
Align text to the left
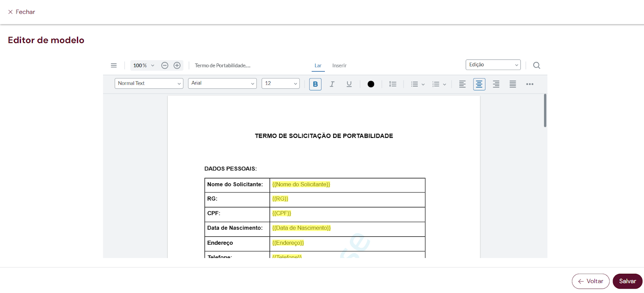[462, 84]
